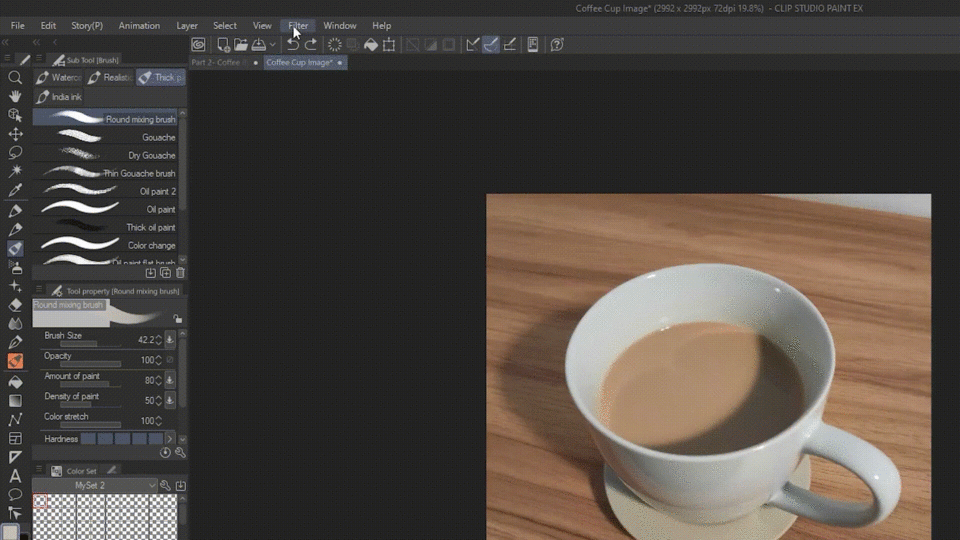The height and width of the screenshot is (540, 960).
Task: Select the Eraser tool
Action: tap(15, 305)
